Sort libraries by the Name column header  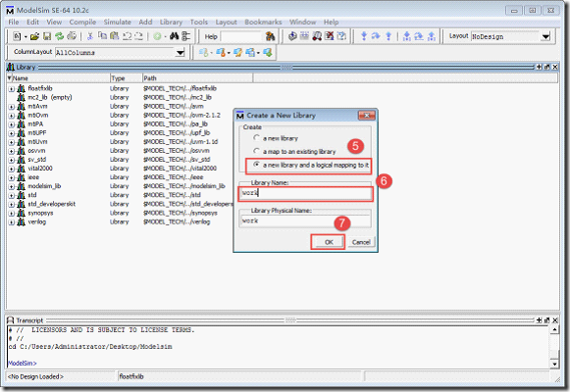58,78
